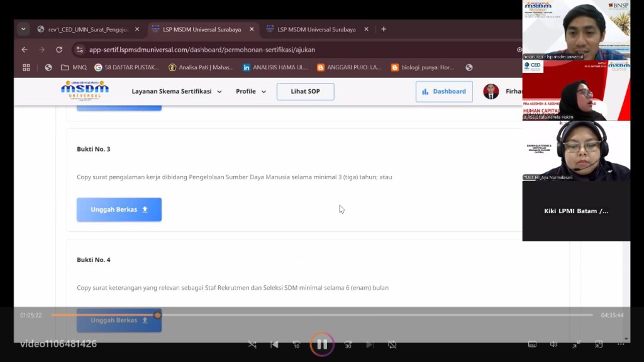
Task: Expand the Profile dropdown
Action: 251,91
